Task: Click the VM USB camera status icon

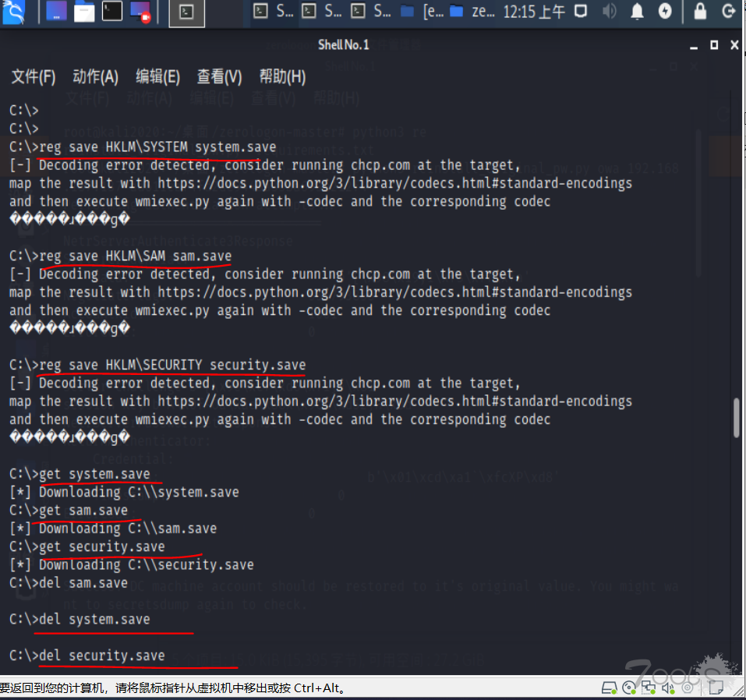Action: [688, 688]
